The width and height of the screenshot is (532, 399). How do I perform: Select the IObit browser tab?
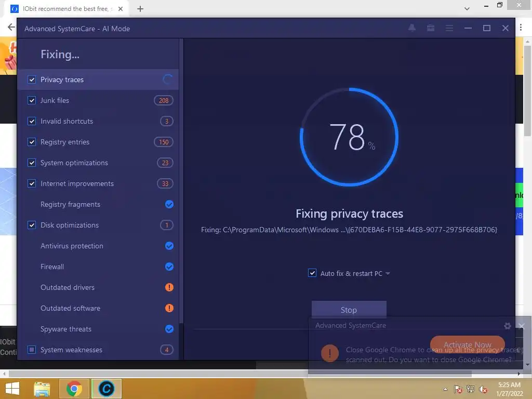pos(66,9)
